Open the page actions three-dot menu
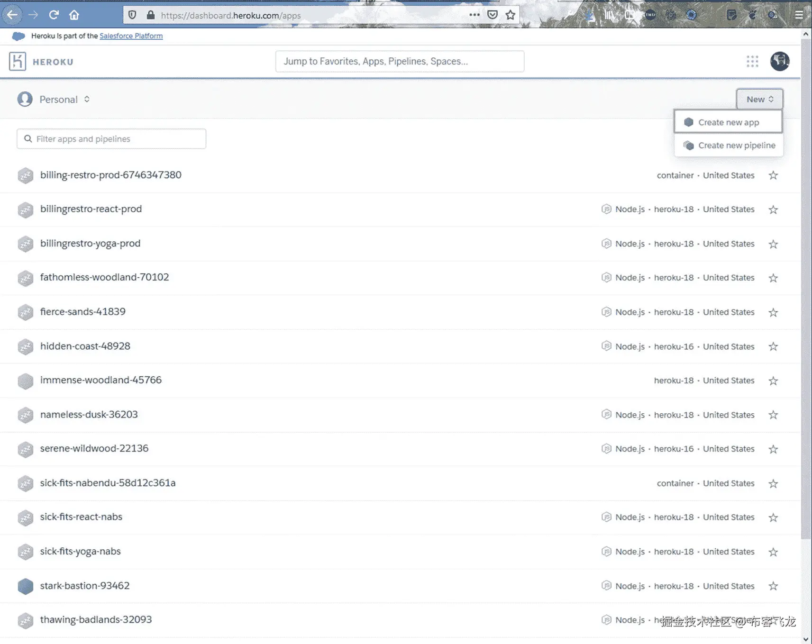 474,15
